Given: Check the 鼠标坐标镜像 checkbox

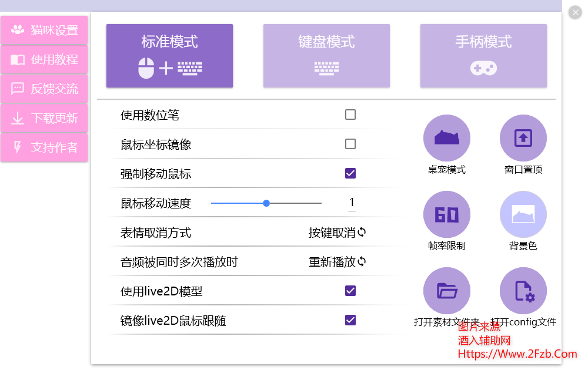Looking at the screenshot, I should click(350, 144).
